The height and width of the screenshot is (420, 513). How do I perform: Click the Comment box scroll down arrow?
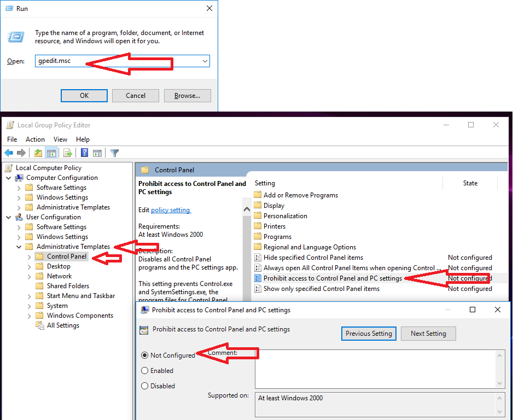[499, 383]
